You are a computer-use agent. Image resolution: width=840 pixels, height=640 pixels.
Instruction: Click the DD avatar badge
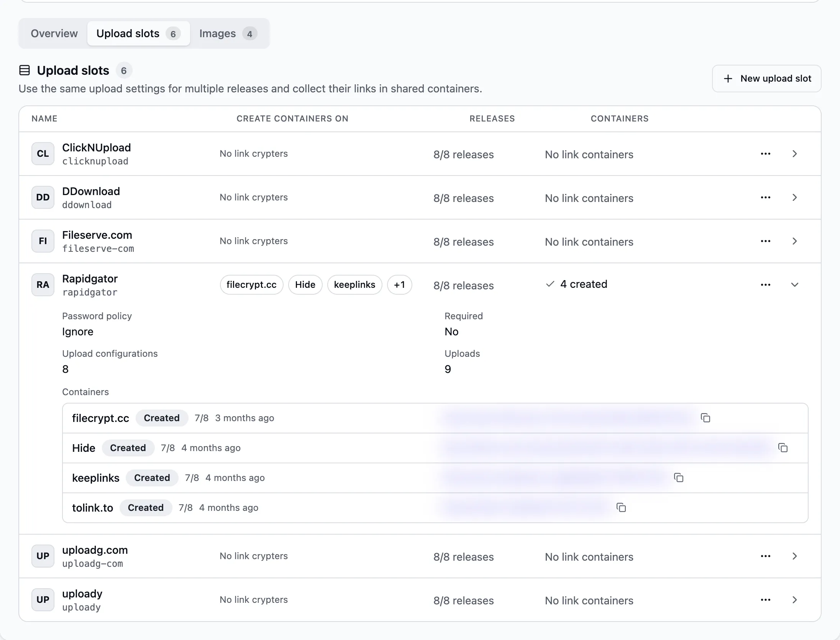[43, 197]
